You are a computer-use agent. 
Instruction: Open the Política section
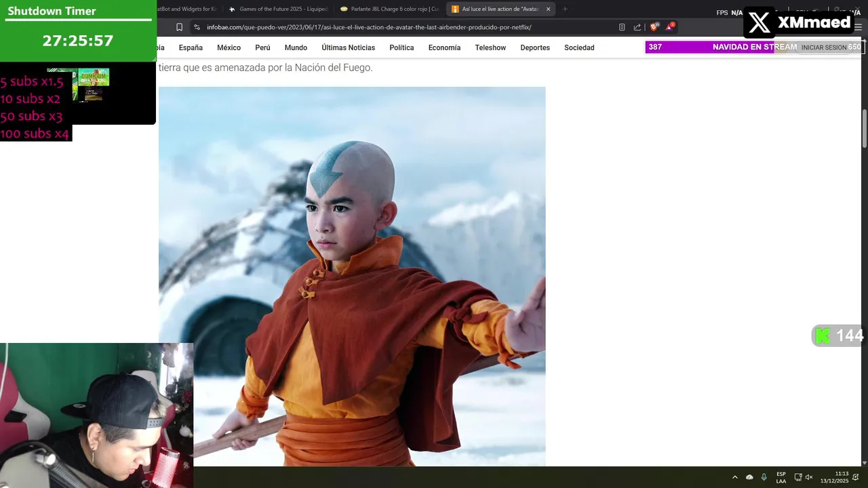(x=401, y=47)
